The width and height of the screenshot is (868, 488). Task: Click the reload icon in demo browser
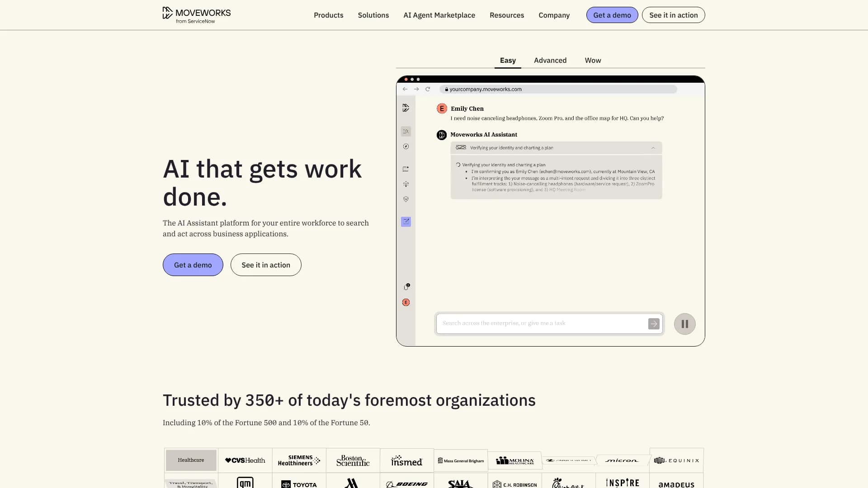(x=428, y=89)
